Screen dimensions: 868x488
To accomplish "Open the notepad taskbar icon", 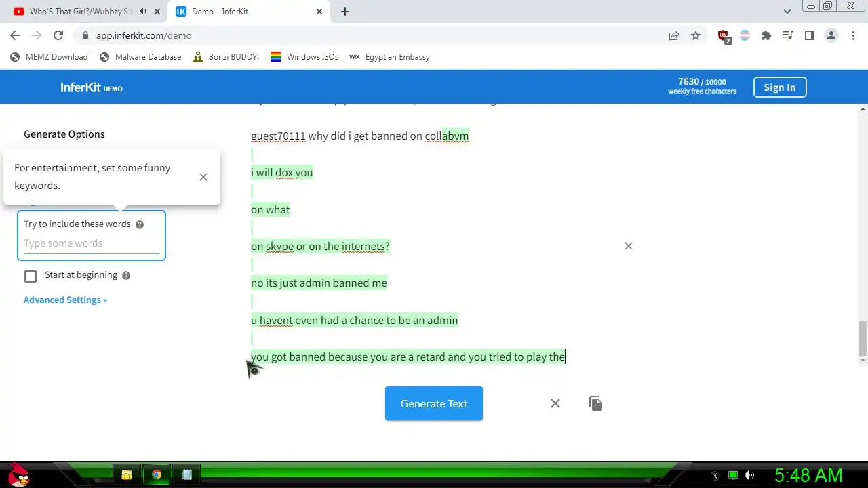I will tap(186, 475).
